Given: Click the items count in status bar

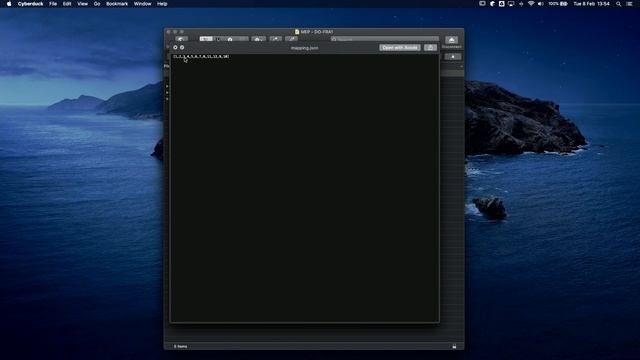Looking at the screenshot, I should (x=180, y=346).
